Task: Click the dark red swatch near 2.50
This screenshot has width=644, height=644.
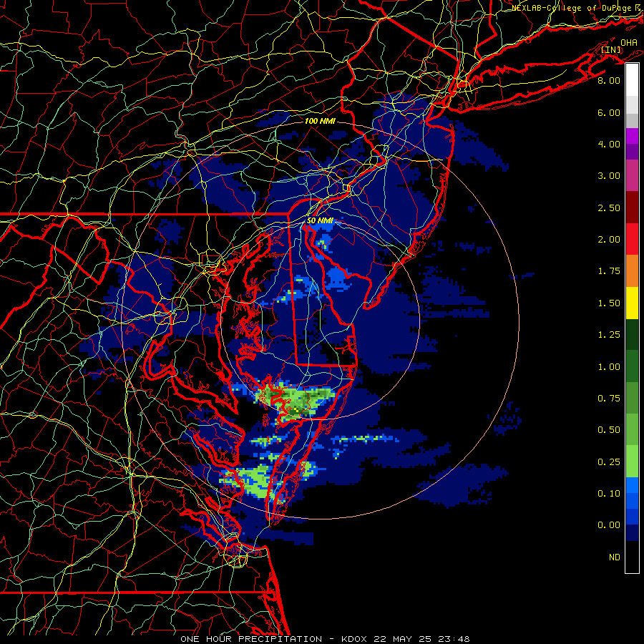Action: 632,208
